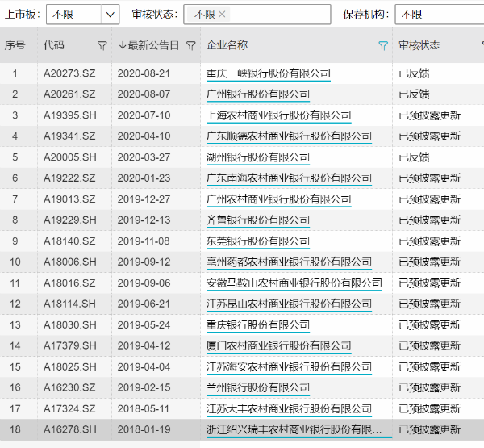
Task: Open 广州农村商业银行股份有限公司 link
Action: click(x=279, y=199)
